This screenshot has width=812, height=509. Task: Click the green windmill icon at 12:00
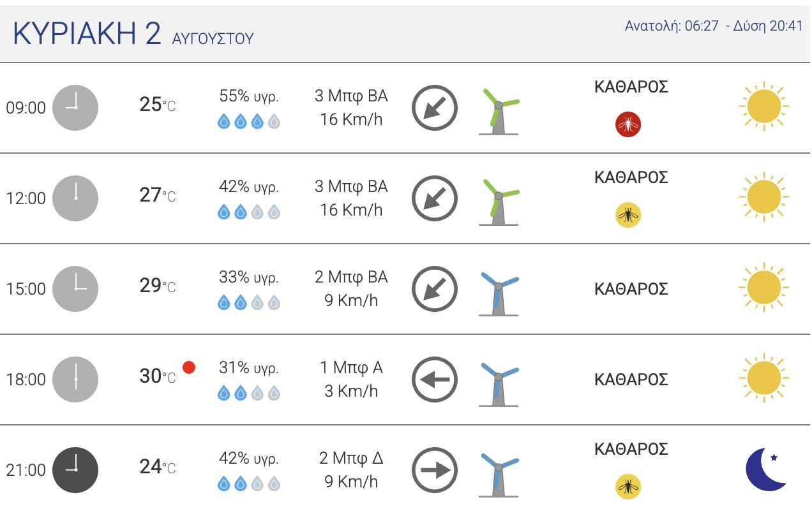pos(500,202)
